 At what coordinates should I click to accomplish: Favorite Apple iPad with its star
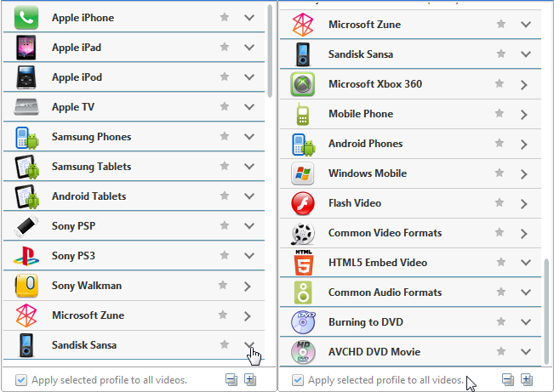pos(225,47)
